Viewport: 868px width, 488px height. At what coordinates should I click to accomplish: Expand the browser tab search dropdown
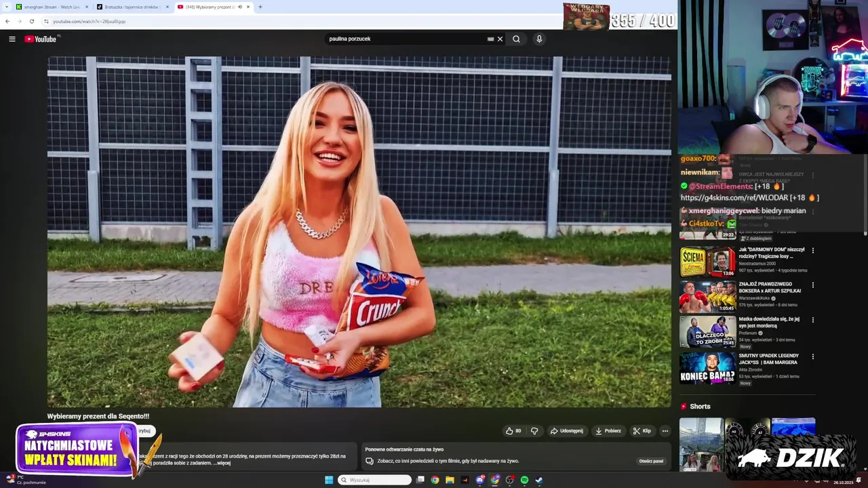[x=7, y=7]
